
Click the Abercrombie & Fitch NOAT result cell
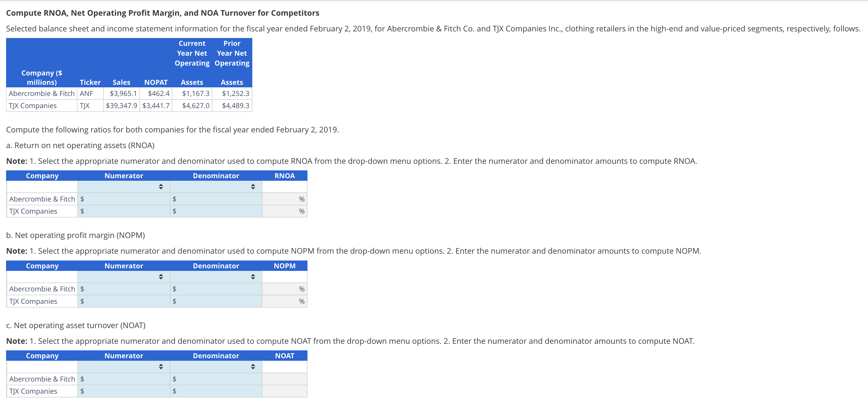click(285, 379)
